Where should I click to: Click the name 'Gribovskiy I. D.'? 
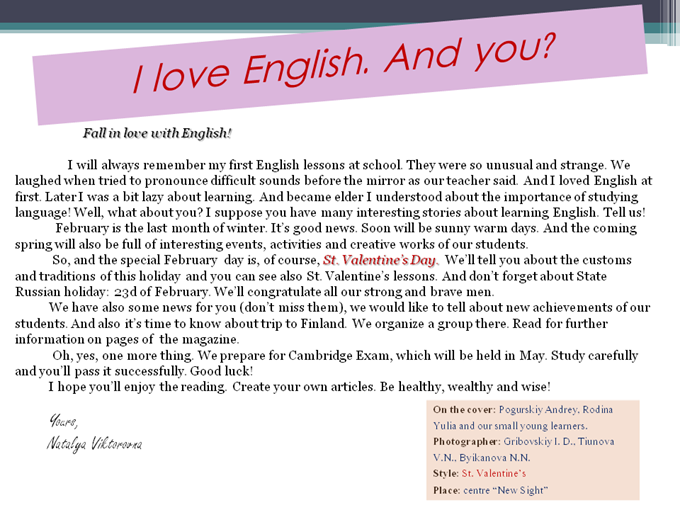pyautogui.click(x=538, y=441)
